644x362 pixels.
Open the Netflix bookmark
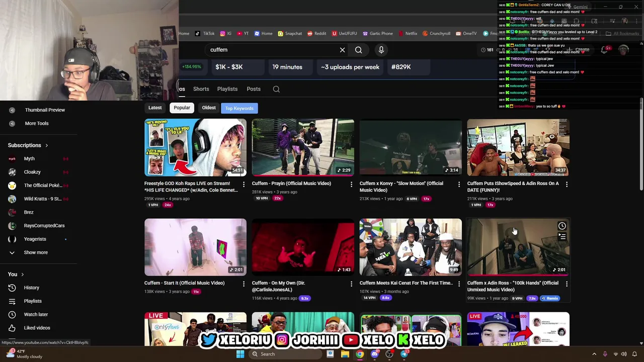tap(408, 34)
